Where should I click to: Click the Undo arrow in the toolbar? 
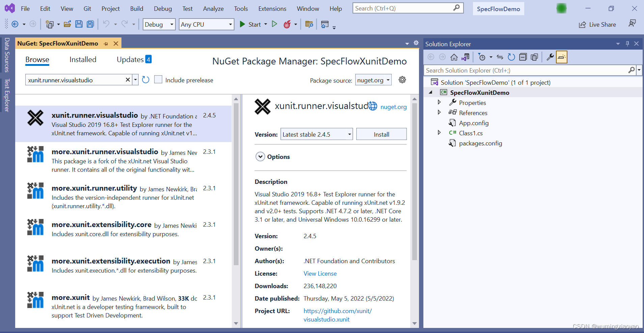click(106, 24)
